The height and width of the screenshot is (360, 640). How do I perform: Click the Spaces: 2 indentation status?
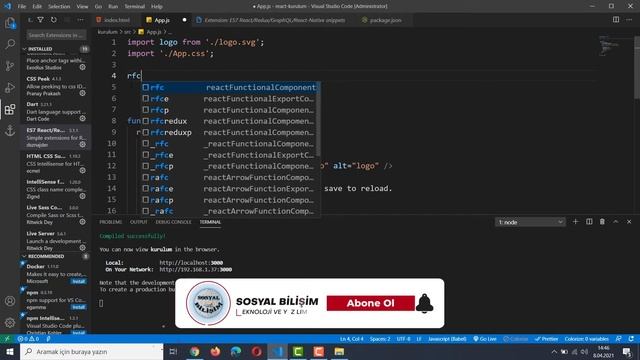pyautogui.click(x=380, y=339)
